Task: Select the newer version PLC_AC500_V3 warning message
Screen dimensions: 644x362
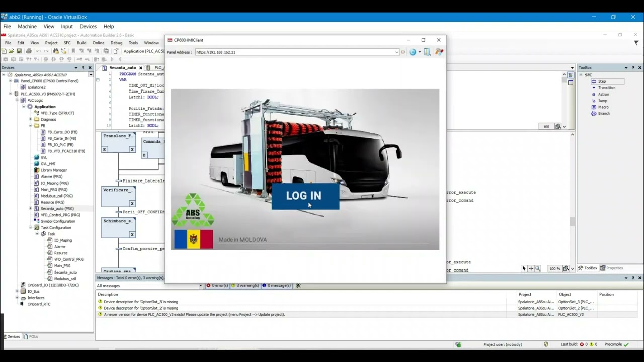Action: tap(194, 315)
